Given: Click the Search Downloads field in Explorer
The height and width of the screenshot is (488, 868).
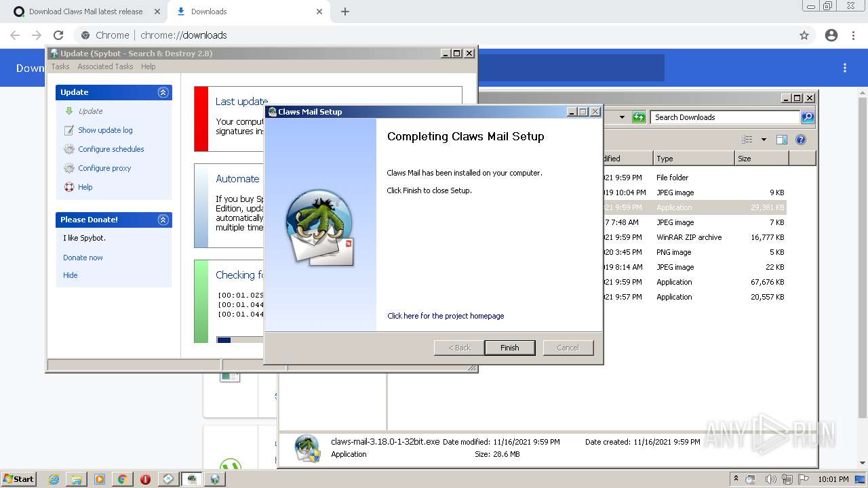Looking at the screenshot, I should click(x=724, y=117).
